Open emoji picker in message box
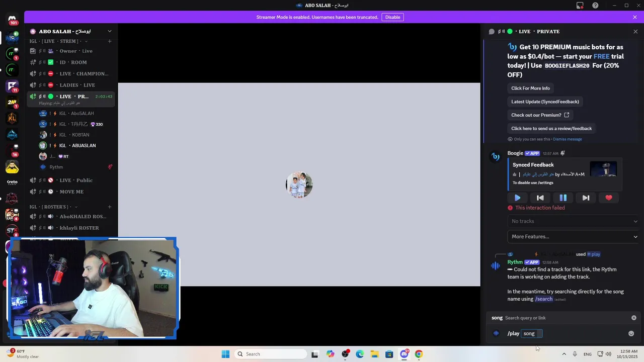644x362 pixels. (x=631, y=333)
